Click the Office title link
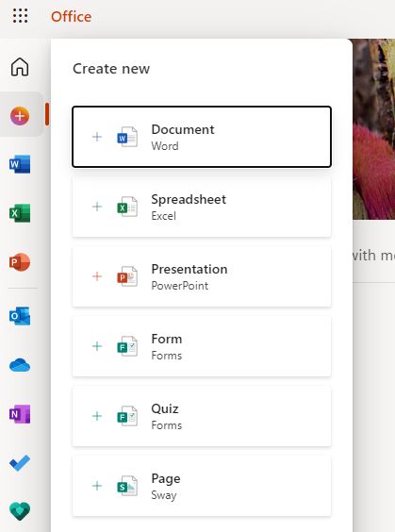 point(72,17)
